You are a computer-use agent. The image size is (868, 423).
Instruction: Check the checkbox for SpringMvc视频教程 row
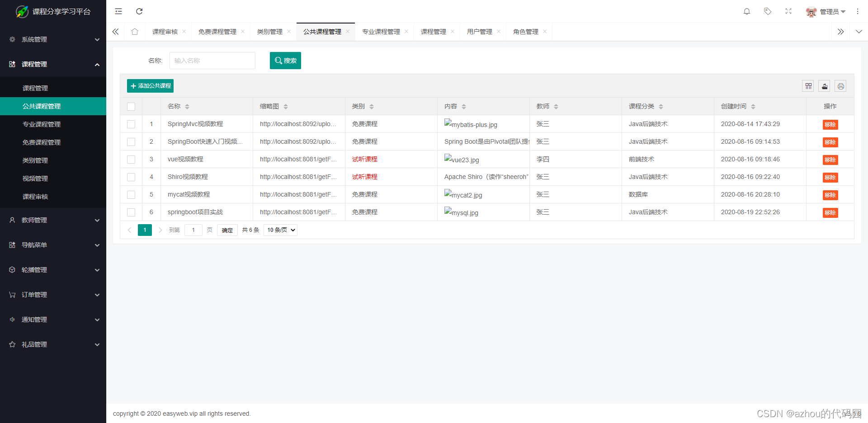[x=131, y=124]
